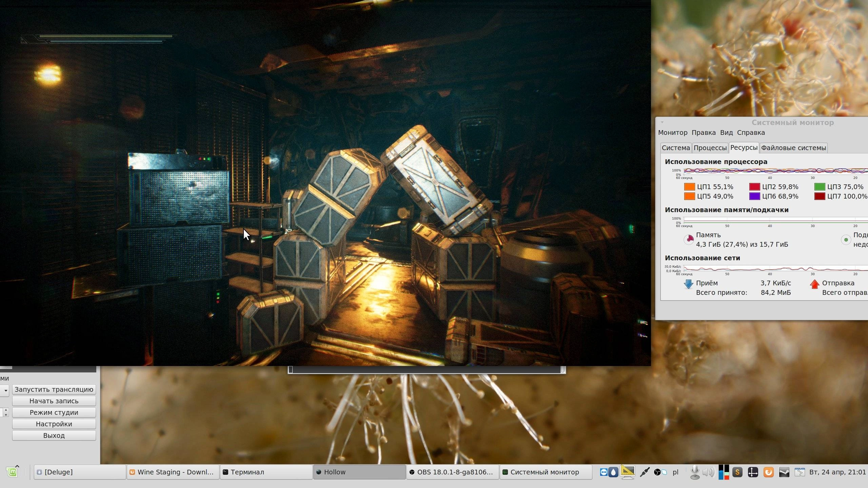Switch to the [Deluge] taskbar window

point(80,472)
